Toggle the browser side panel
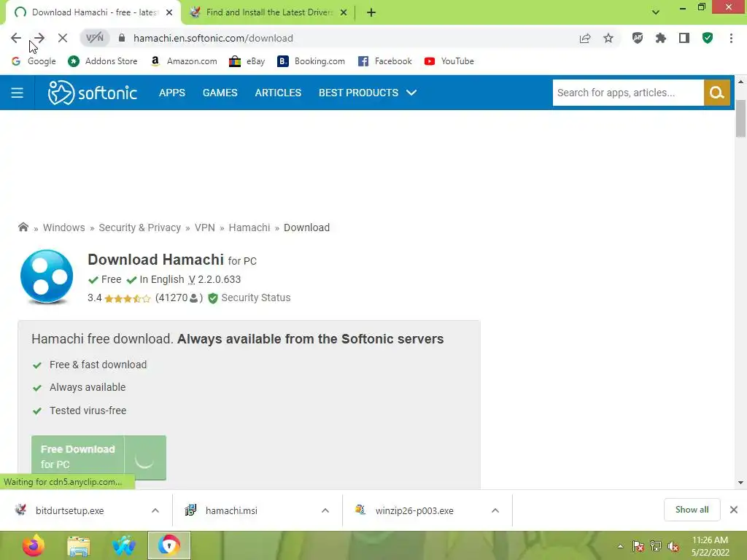Image resolution: width=747 pixels, height=560 pixels. point(684,38)
